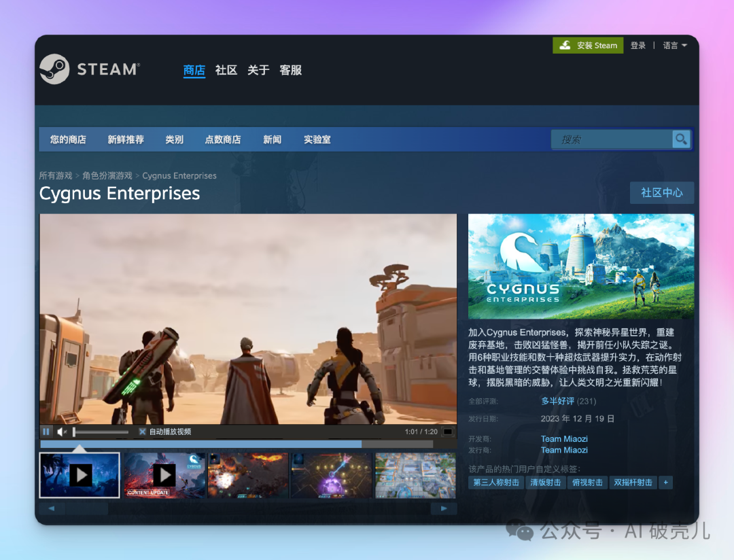This screenshot has height=560, width=734.
Task: Click the 搜索 search input field
Action: tap(612, 139)
